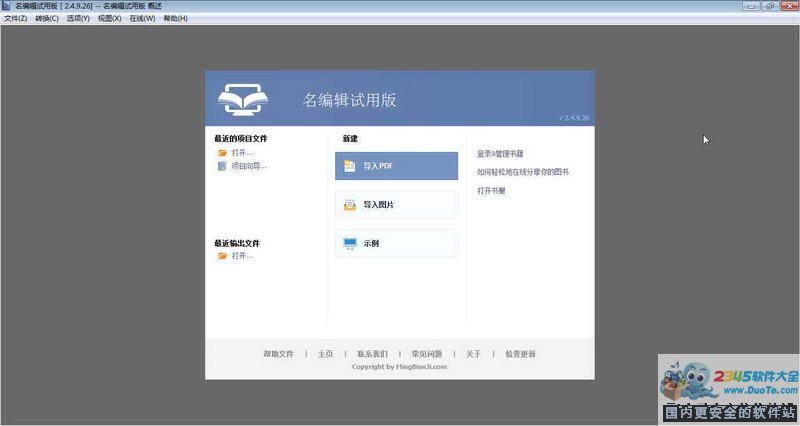The image size is (800, 426).
Task: Click folder icon under 最近的项目文件
Action: click(x=223, y=153)
